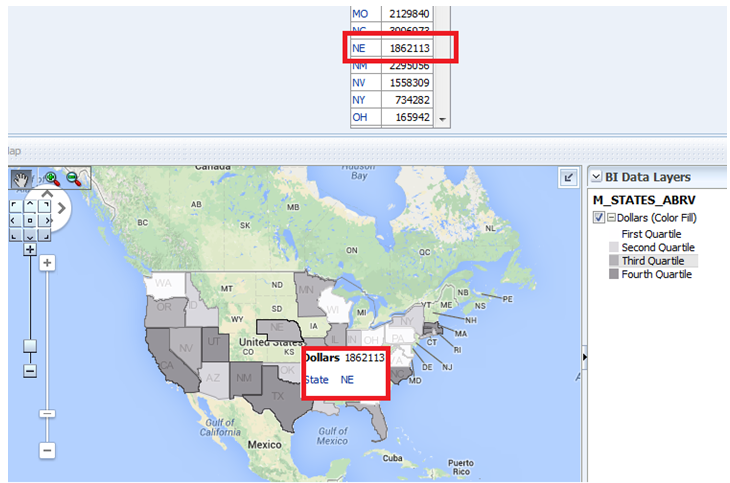Screen dimensions: 730x483
Task: Select table value 165942
Action: tap(412, 117)
